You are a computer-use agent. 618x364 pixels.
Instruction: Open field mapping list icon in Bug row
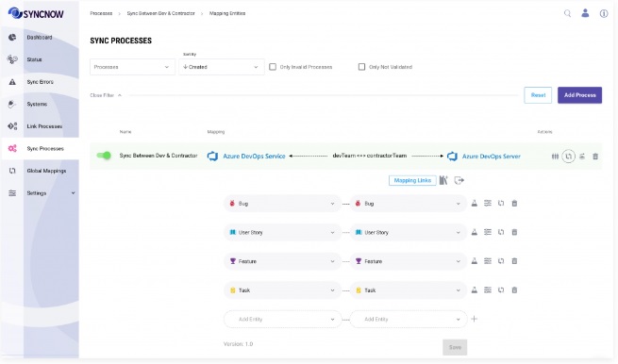click(x=488, y=204)
